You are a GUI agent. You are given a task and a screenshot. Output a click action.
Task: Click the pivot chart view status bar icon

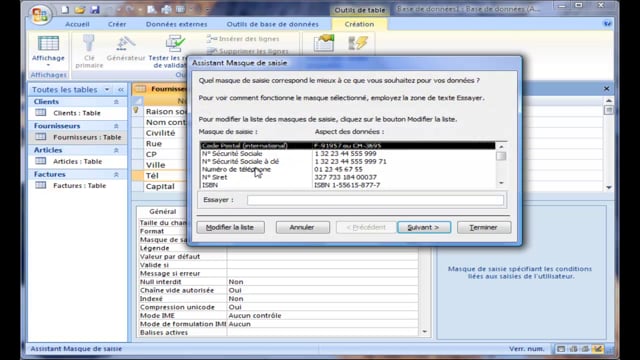[x=586, y=349]
